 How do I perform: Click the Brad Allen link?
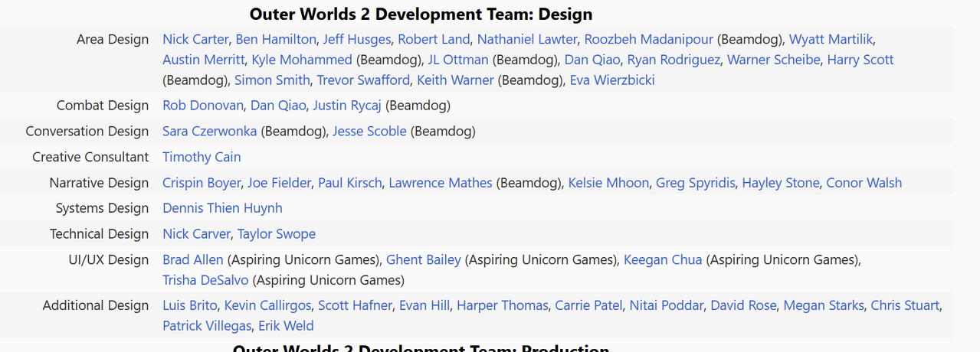193,260
